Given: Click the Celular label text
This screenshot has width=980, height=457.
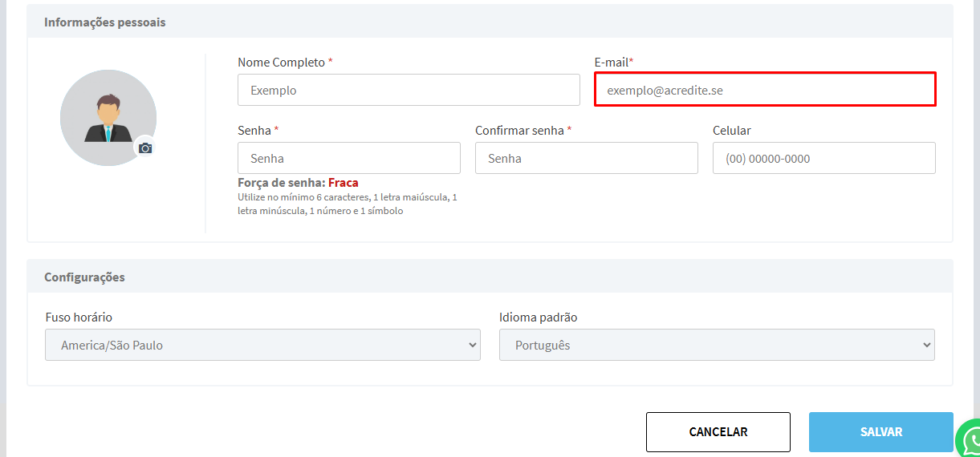Looking at the screenshot, I should 731,130.
